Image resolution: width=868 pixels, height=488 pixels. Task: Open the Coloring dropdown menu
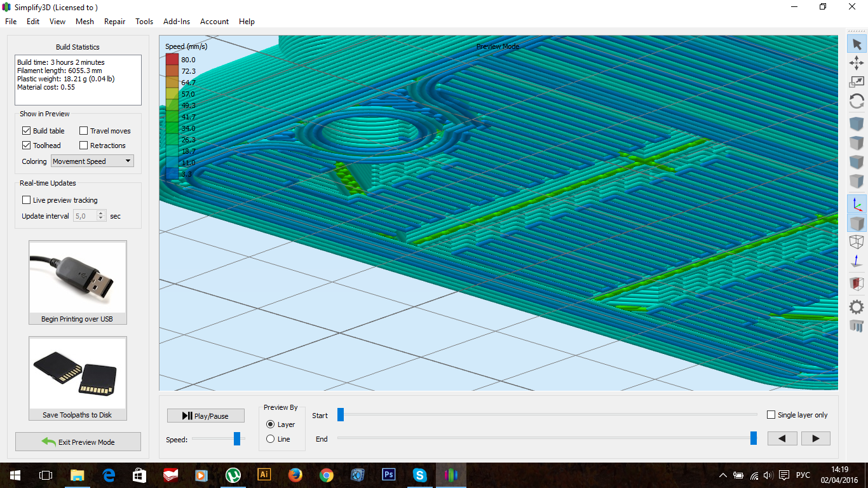(92, 161)
